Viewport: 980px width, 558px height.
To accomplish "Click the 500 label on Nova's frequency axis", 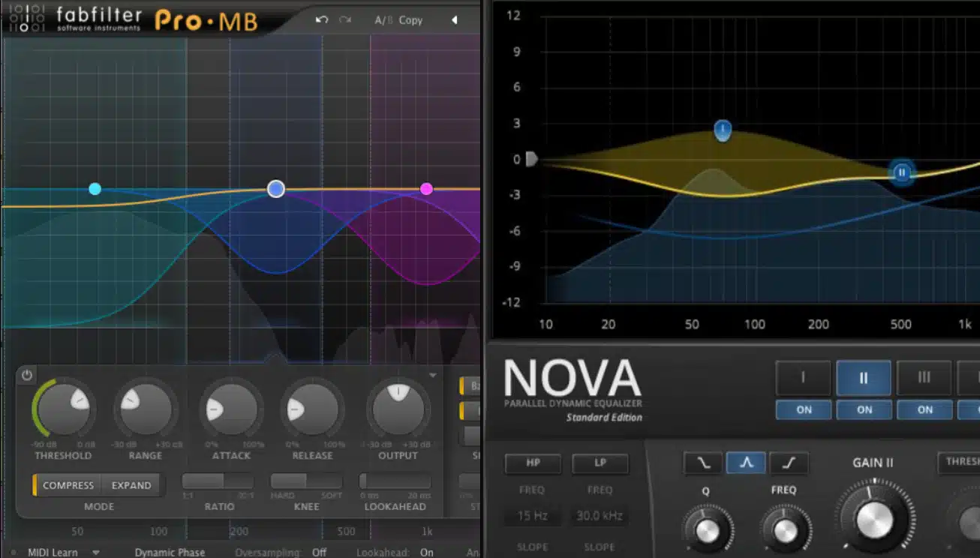I will click(x=900, y=325).
